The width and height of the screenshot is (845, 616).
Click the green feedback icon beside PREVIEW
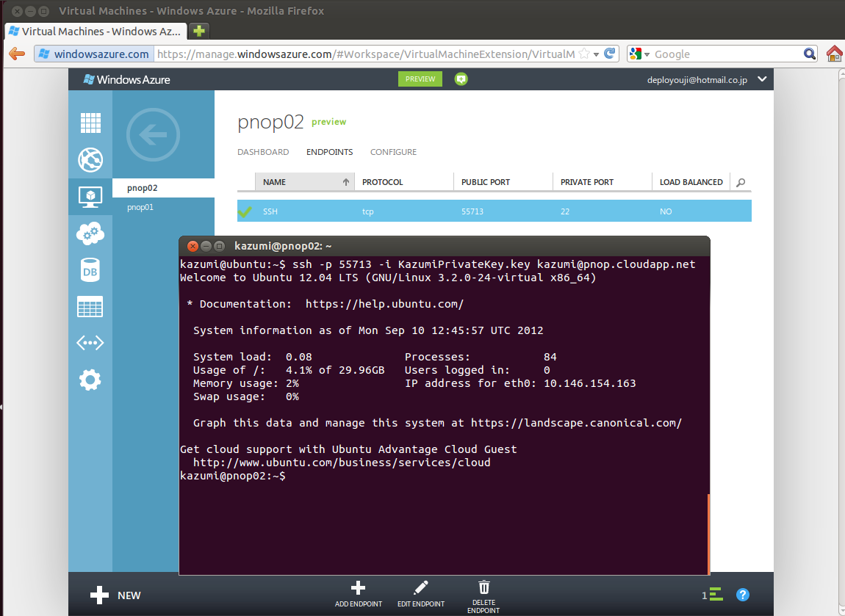461,79
